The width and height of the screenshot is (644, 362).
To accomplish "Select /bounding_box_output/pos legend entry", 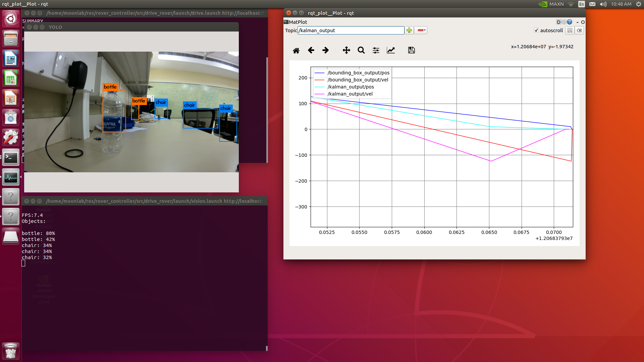I will [x=358, y=73].
